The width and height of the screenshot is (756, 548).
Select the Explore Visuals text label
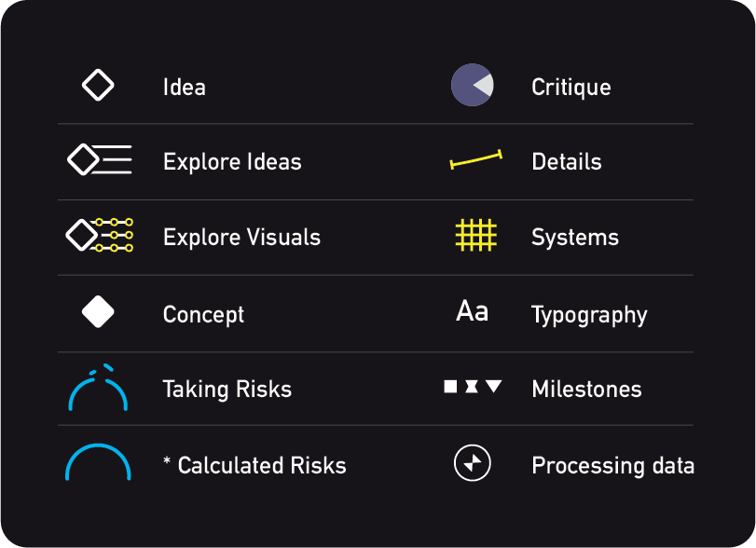(242, 237)
